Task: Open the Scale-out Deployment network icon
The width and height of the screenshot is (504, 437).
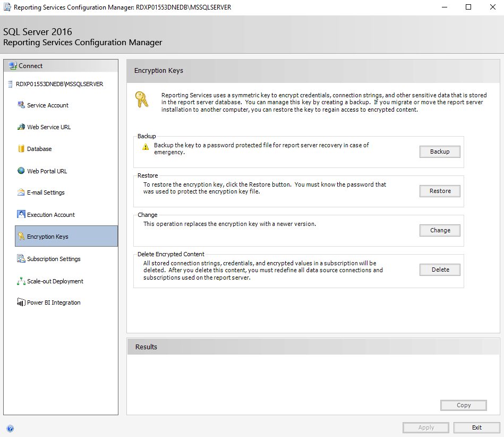Action: click(x=21, y=281)
